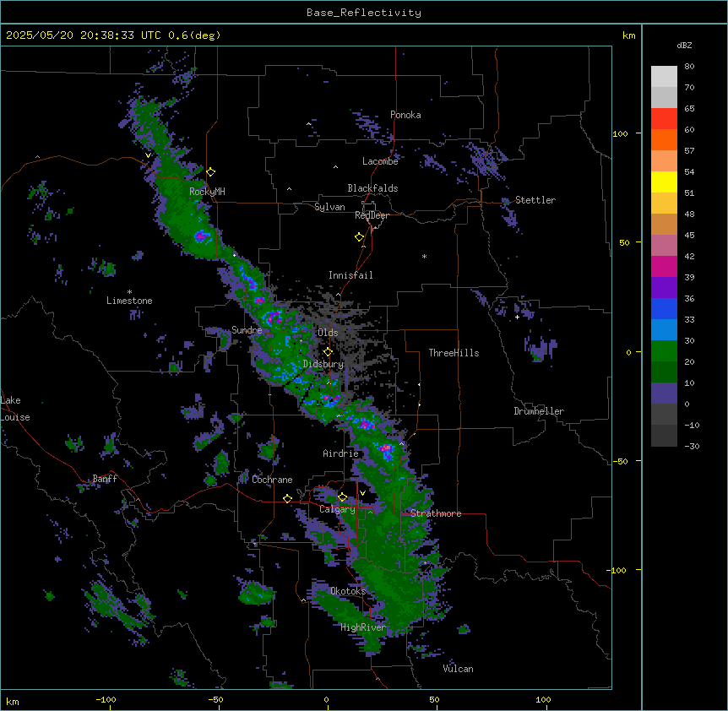
Task: Click the magenta storm core southwest of RockyMH
Action: coord(200,236)
